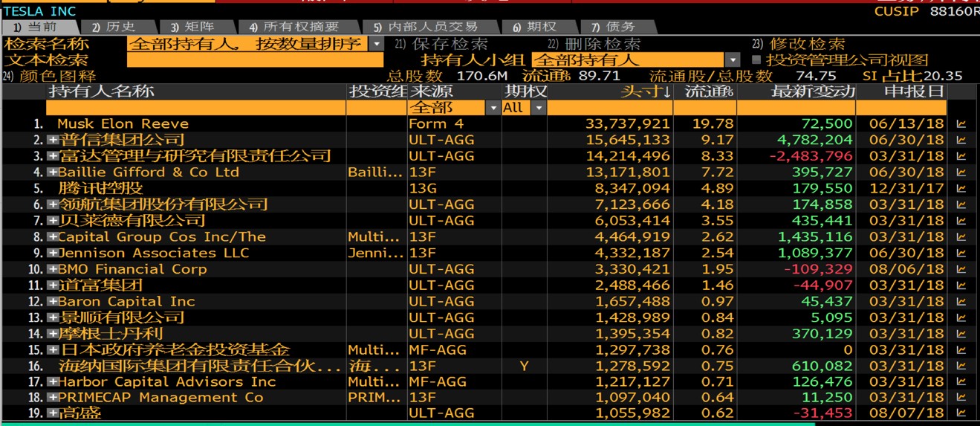Open 持有人小组 dropdown arrow

[x=733, y=59]
